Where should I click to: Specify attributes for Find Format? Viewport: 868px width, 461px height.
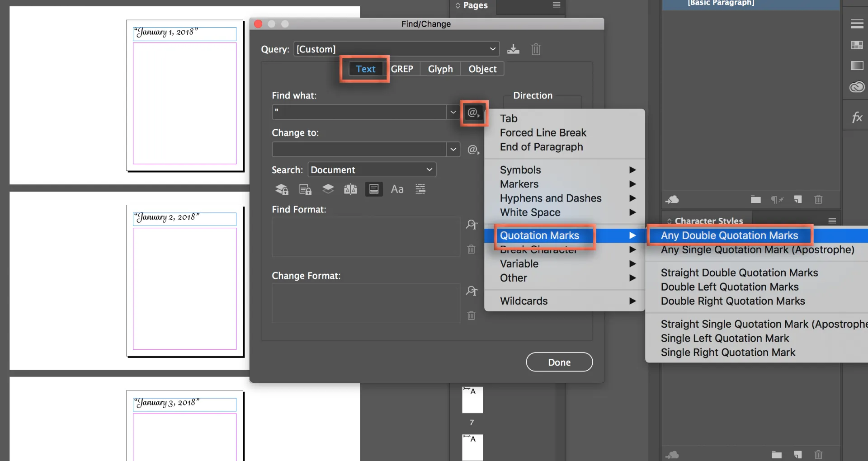click(472, 224)
